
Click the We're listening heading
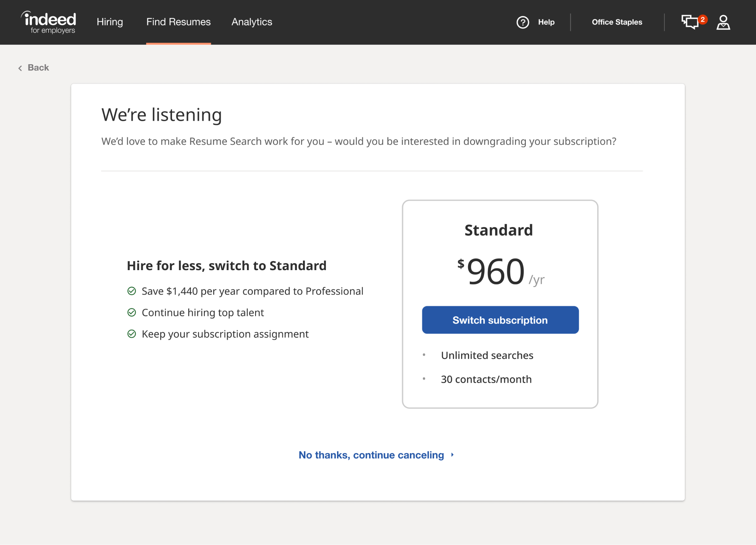click(162, 115)
